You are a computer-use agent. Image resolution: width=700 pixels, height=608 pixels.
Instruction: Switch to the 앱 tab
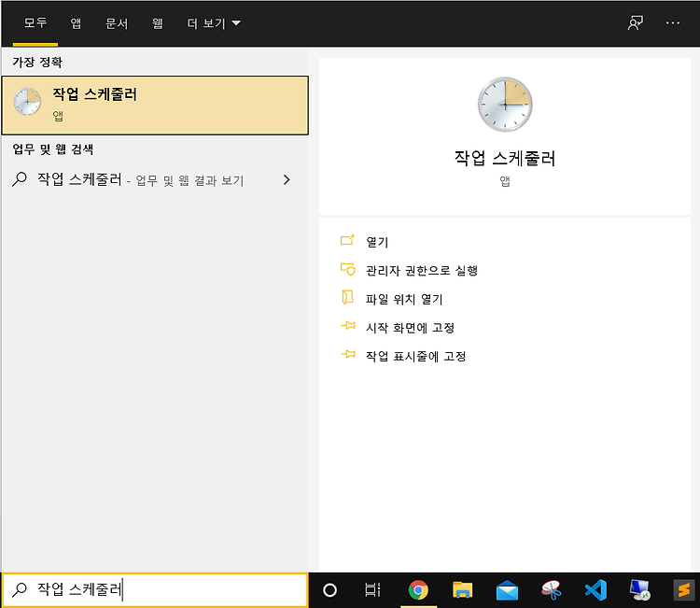tap(76, 23)
